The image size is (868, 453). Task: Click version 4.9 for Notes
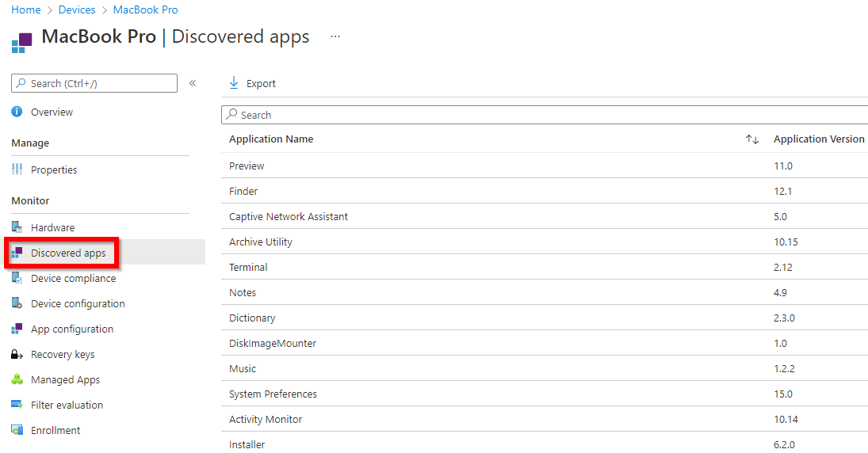[780, 292]
